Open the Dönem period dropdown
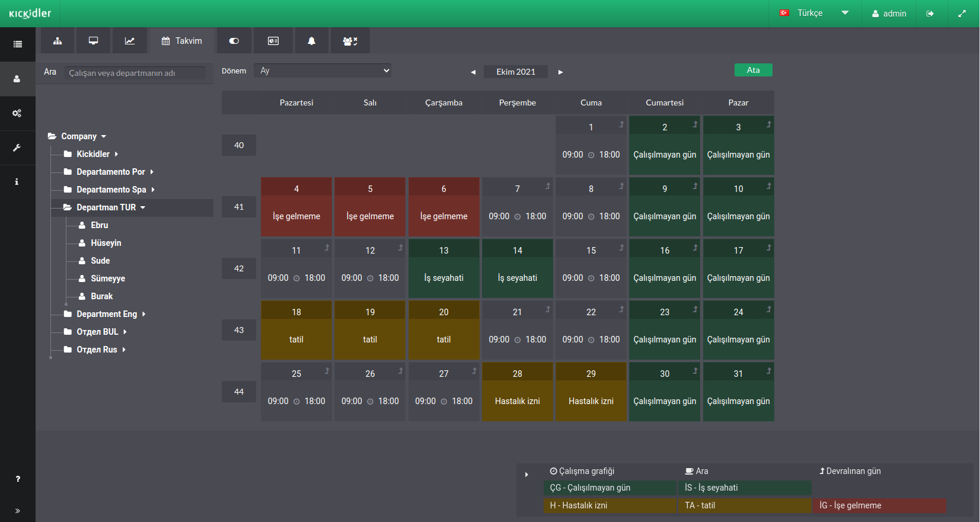This screenshot has width=980, height=522. 323,71
